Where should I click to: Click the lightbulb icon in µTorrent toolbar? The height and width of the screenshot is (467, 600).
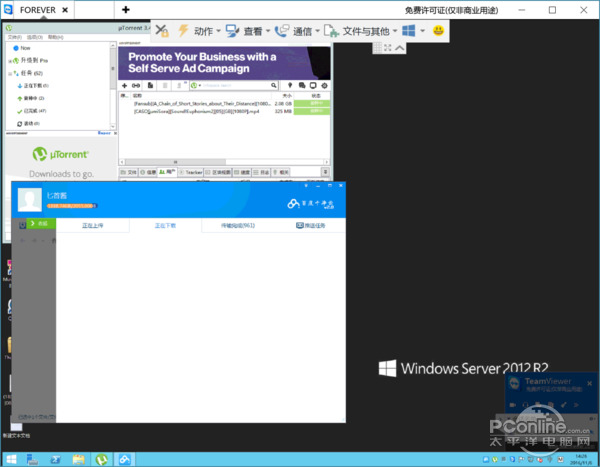290,85
